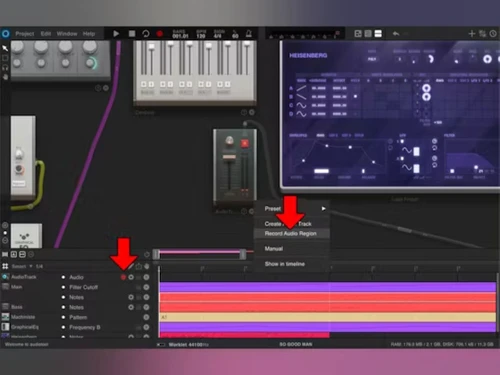Open the Edit menu
The height and width of the screenshot is (375, 500).
click(x=46, y=34)
